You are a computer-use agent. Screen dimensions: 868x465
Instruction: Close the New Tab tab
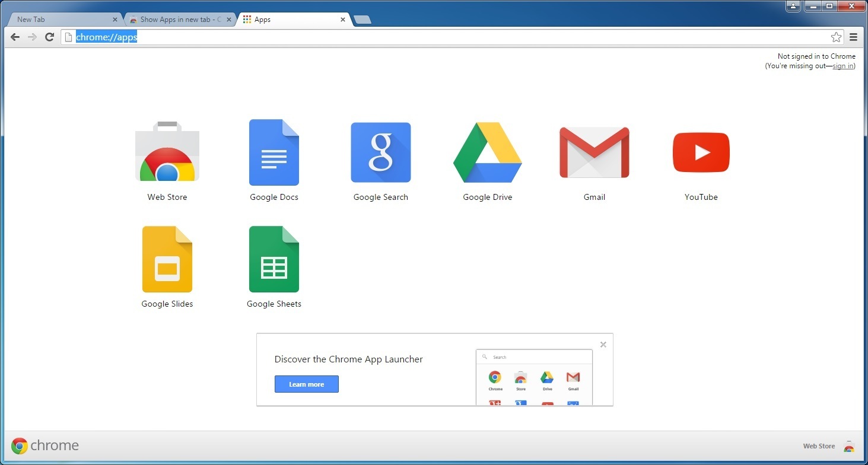tap(115, 20)
